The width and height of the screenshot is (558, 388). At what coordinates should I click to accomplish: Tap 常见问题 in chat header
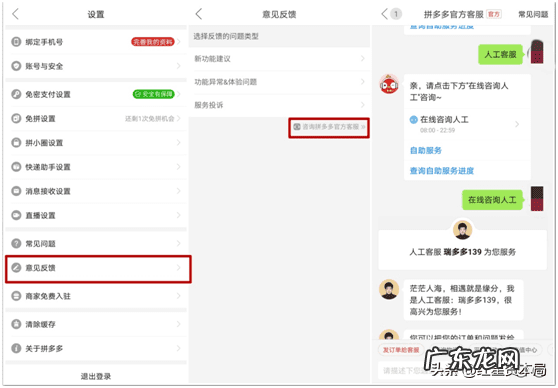(533, 14)
